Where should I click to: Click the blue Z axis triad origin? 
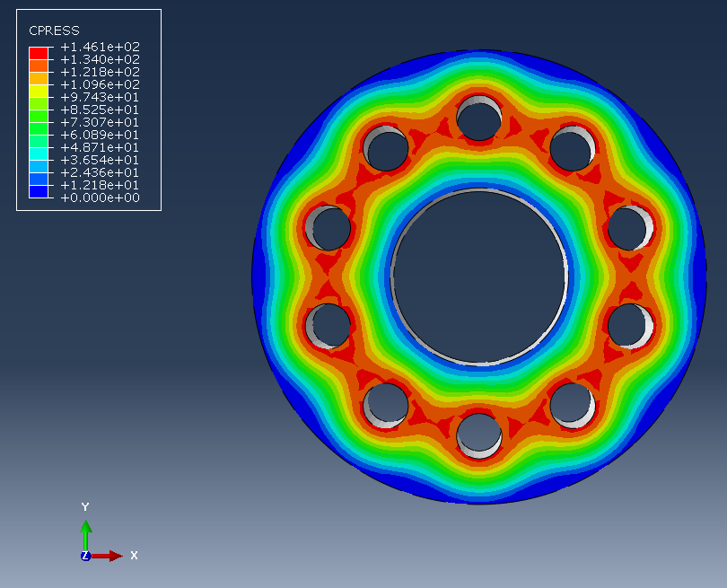click(85, 556)
